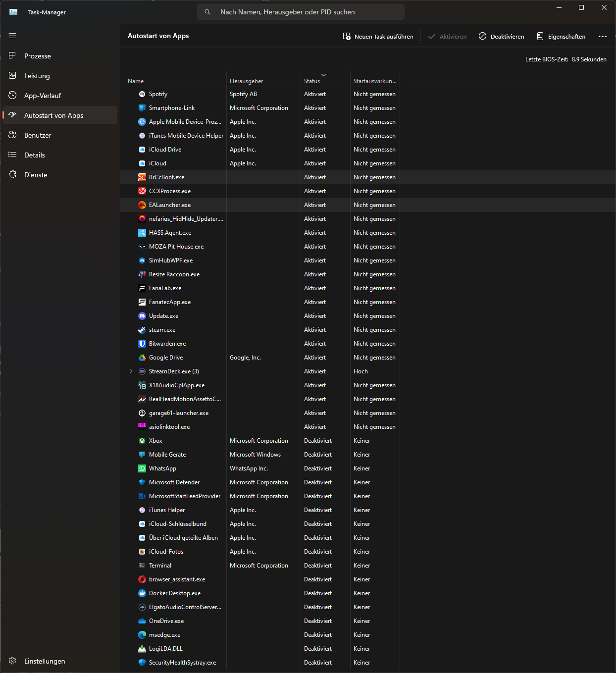Image resolution: width=616 pixels, height=673 pixels.
Task: Click the Xbox app icon
Action: pos(142,441)
